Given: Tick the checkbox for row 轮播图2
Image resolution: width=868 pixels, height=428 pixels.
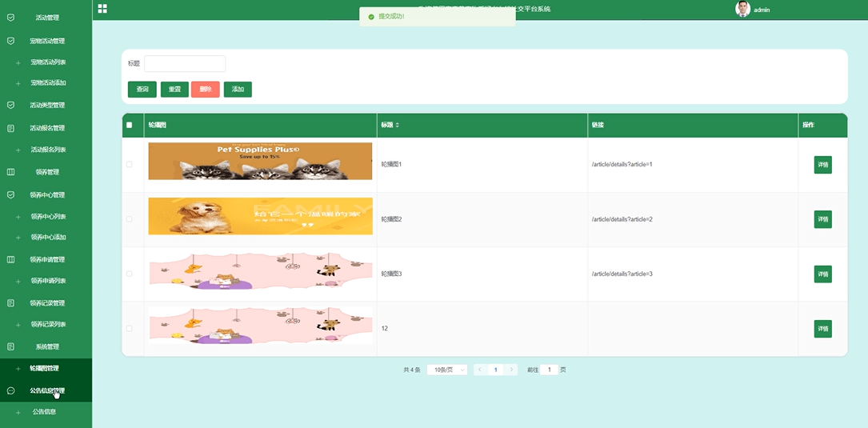Looking at the screenshot, I should (x=129, y=219).
